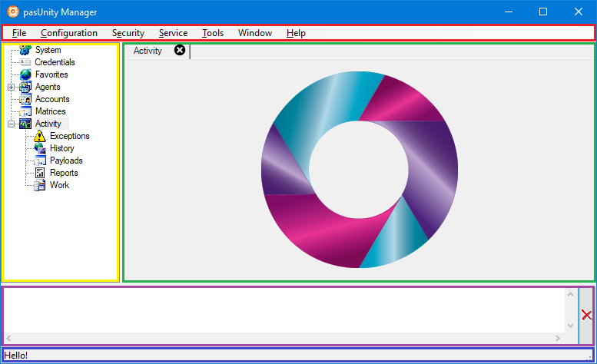The width and height of the screenshot is (597, 364).
Task: Click log panel scroll right arrow
Action: [558, 338]
